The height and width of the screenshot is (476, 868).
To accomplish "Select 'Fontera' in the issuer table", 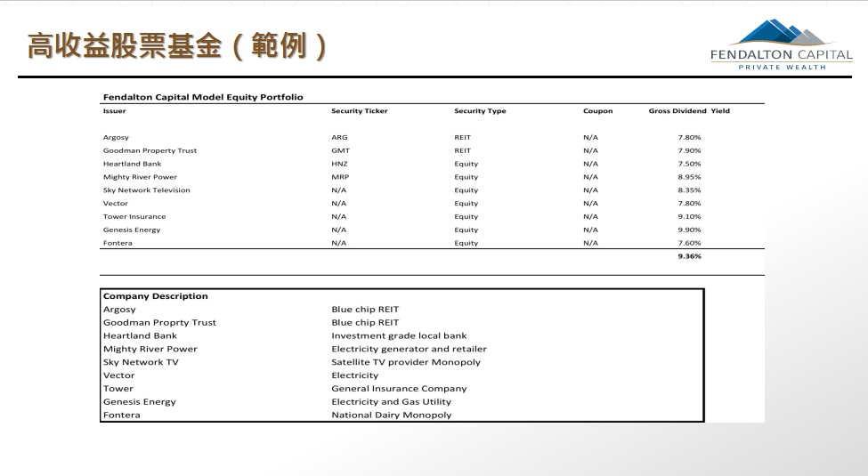I will (x=118, y=243).
